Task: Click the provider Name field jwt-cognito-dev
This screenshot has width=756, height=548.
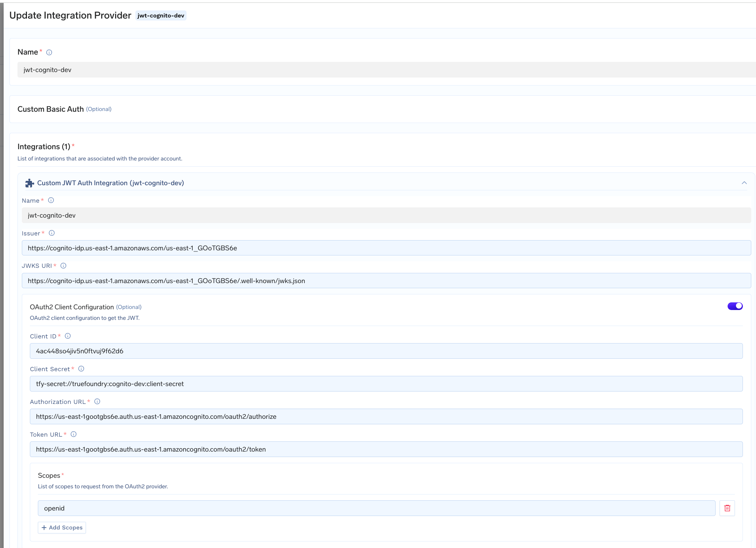Action: tap(386, 70)
